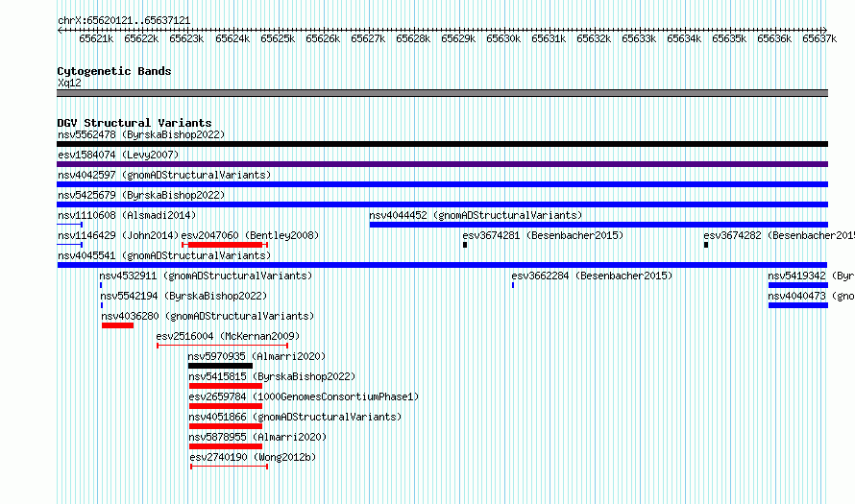855x504 pixels.
Task: Click the 65625k ruler tick label
Action: coord(278,38)
